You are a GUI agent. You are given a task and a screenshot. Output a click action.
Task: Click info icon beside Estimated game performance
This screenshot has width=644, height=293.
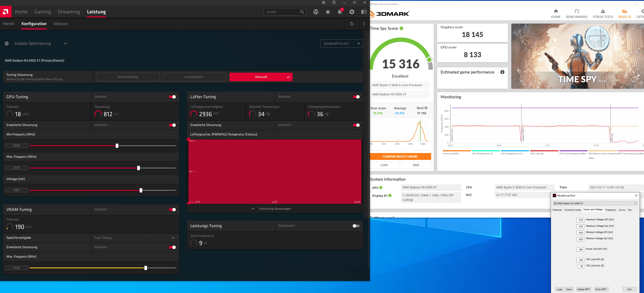tap(502, 72)
